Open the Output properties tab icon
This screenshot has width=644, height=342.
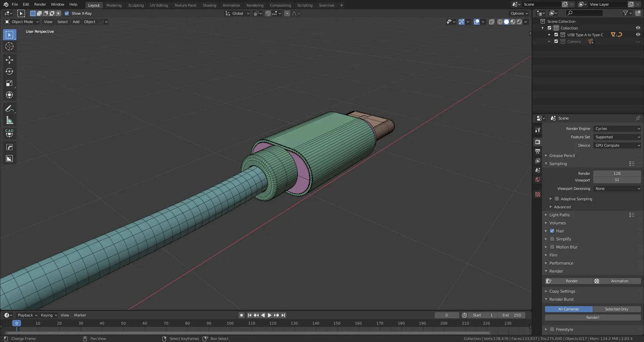(x=538, y=151)
